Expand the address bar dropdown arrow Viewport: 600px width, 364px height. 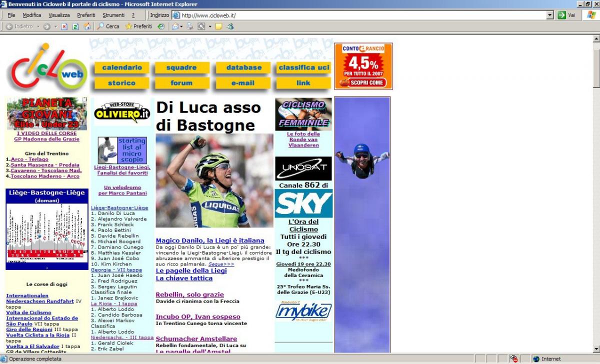click(x=550, y=15)
